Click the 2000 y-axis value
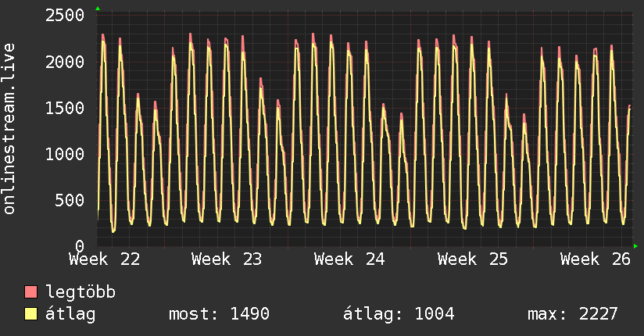644x336 pixels. [65, 62]
